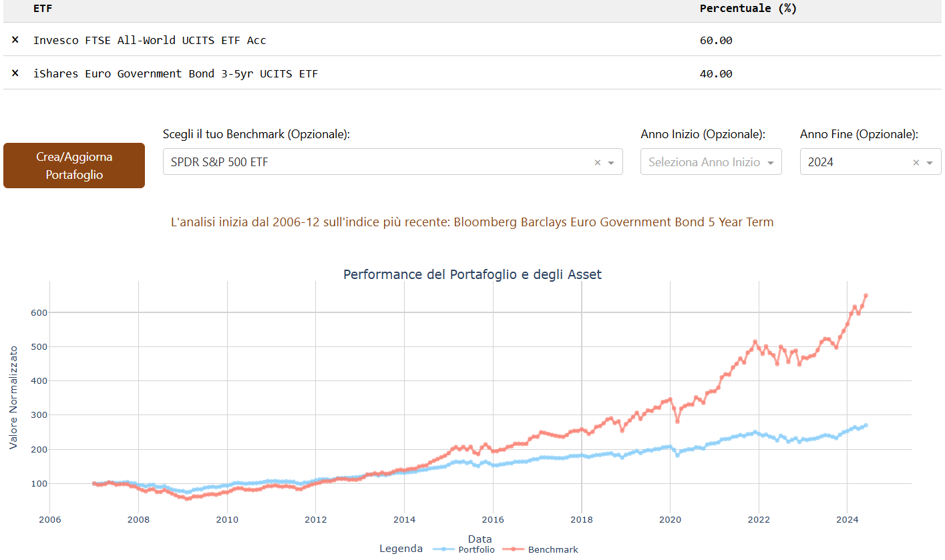Expand the Anno Fine dropdown arrow
The height and width of the screenshot is (560, 945).
930,162
